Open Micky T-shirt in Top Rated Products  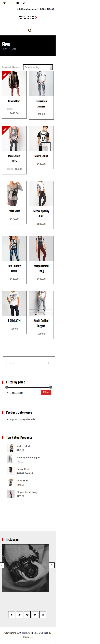23,446
